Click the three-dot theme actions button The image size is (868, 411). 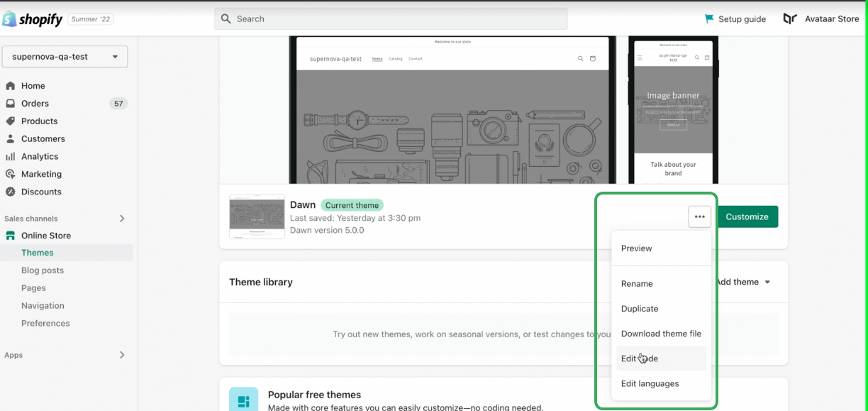(700, 217)
